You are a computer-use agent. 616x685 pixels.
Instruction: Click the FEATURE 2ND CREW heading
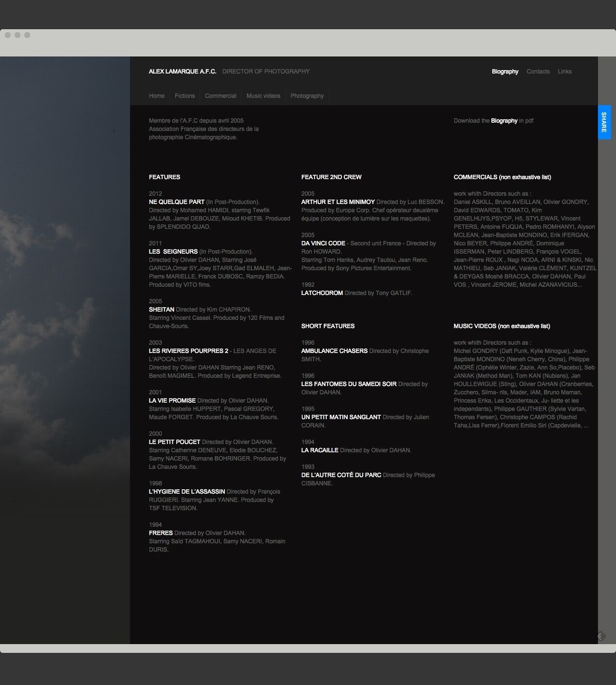tap(332, 177)
